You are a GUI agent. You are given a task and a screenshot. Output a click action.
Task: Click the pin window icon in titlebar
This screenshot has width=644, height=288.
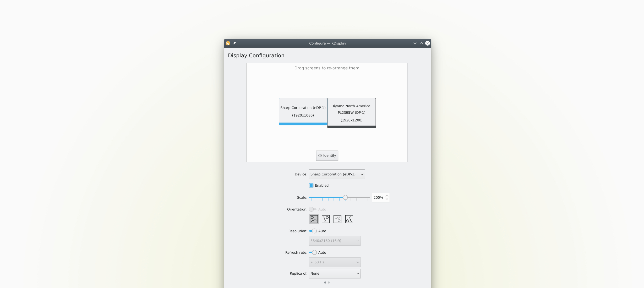click(234, 43)
